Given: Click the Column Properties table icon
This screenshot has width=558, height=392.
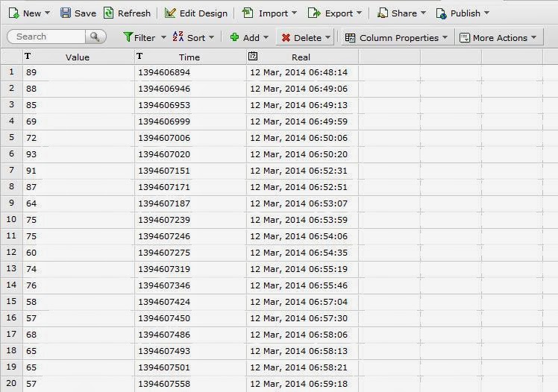Looking at the screenshot, I should [350, 38].
